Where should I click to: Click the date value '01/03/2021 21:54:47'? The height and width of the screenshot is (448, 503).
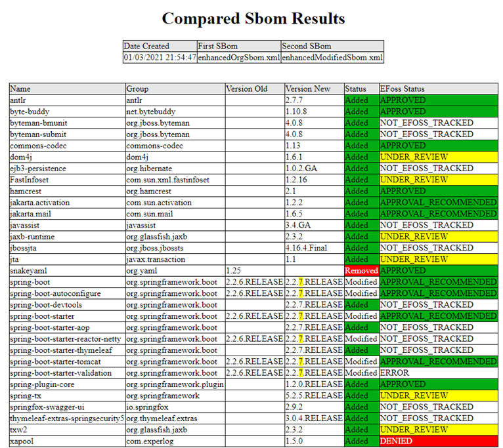tap(160, 57)
